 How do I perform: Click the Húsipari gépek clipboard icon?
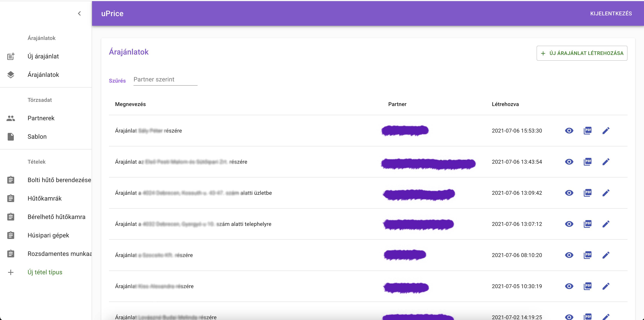point(11,235)
